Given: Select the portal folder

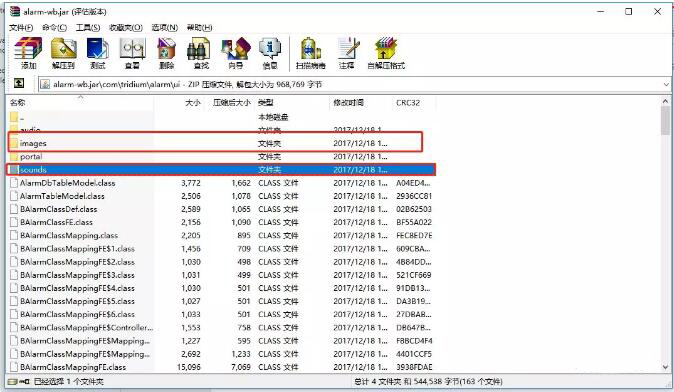Looking at the screenshot, I should (x=221, y=156).
